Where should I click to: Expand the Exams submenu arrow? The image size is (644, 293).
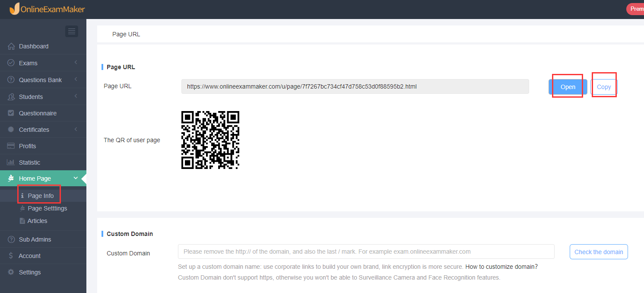point(76,63)
